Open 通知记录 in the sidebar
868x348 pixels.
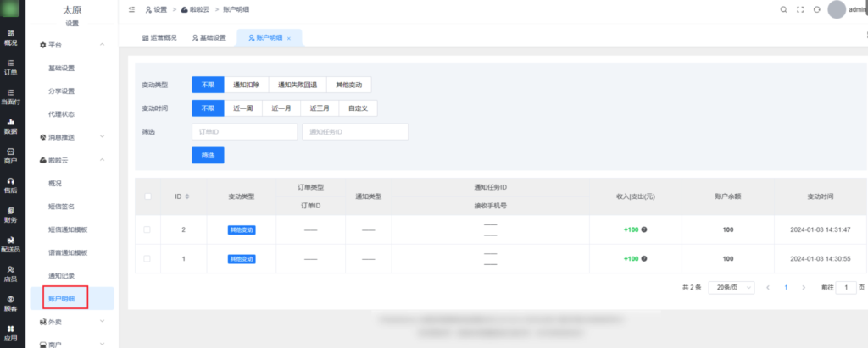point(61,275)
